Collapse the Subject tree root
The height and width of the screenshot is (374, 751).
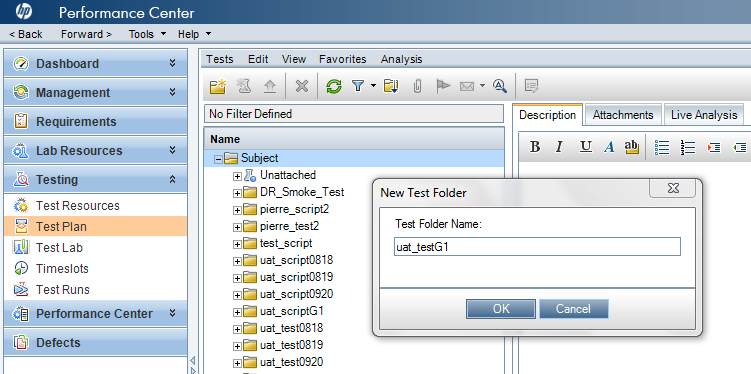[x=218, y=159]
